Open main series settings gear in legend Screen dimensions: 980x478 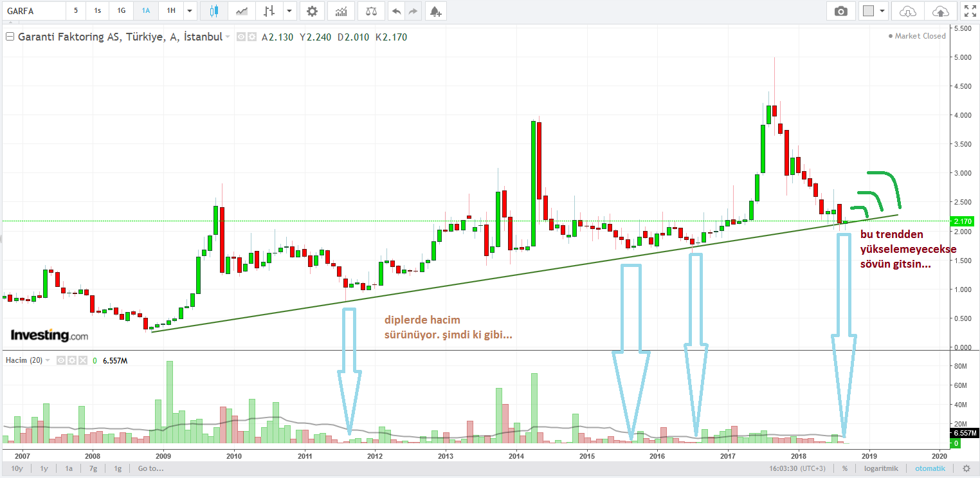coord(251,37)
